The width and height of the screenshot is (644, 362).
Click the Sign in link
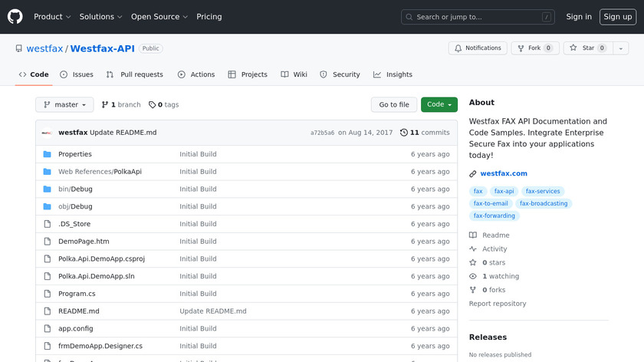pos(579,17)
